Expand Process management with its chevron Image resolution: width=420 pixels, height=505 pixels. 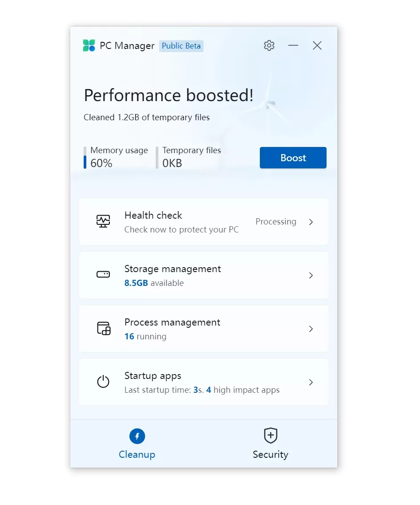[x=311, y=329]
